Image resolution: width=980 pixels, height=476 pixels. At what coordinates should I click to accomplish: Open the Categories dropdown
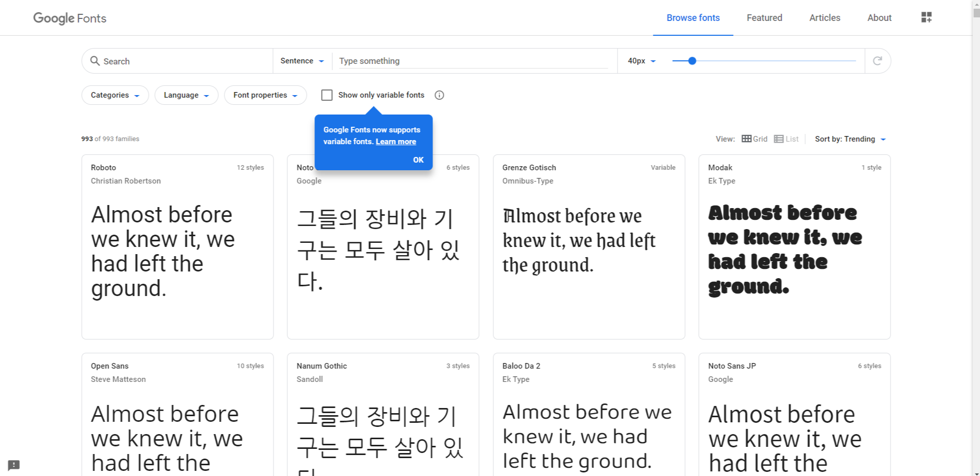[115, 95]
